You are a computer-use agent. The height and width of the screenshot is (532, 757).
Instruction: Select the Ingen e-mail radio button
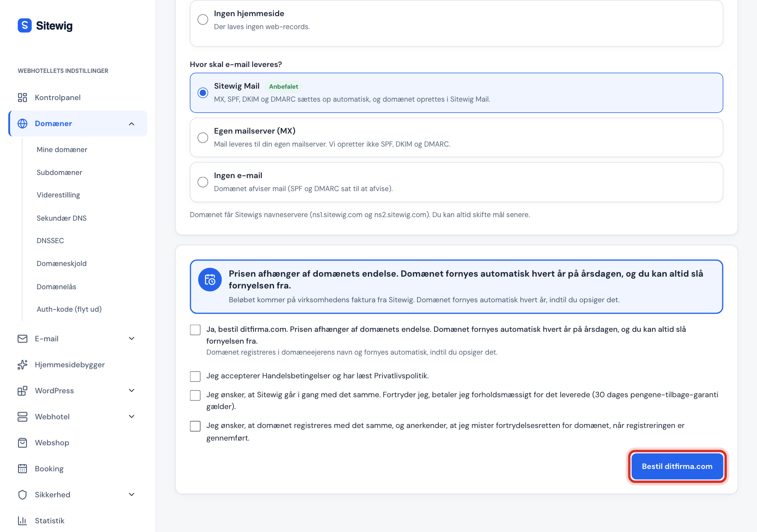click(x=203, y=182)
